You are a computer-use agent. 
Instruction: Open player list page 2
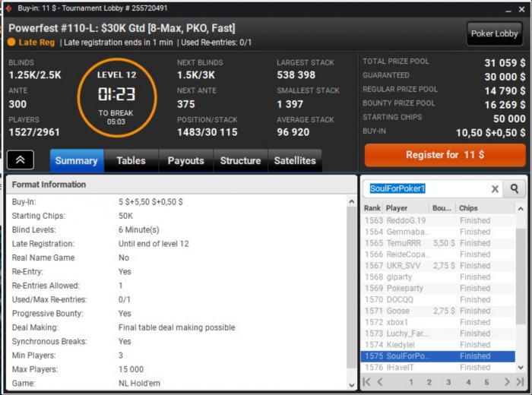coord(429,382)
